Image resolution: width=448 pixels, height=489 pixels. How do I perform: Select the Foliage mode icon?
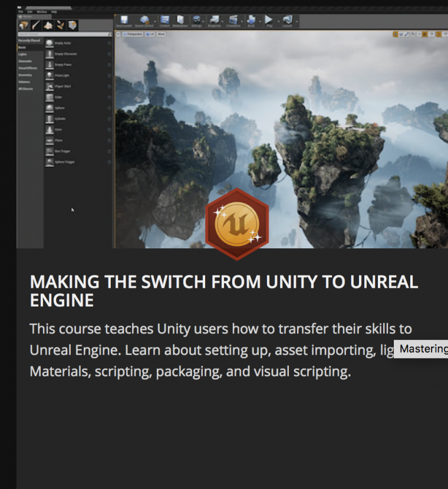tap(60, 25)
